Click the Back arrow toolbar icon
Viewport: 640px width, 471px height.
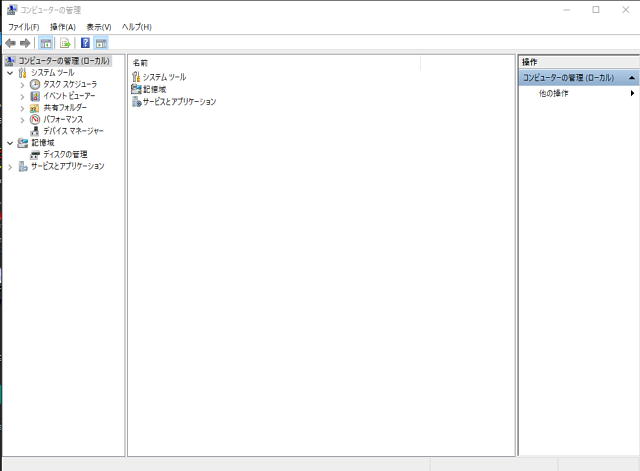11,43
